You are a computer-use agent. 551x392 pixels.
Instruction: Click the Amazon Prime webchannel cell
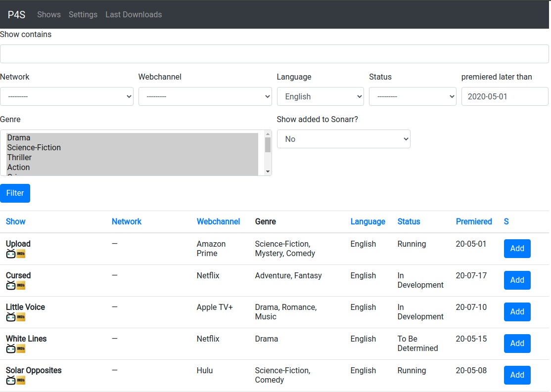point(211,249)
